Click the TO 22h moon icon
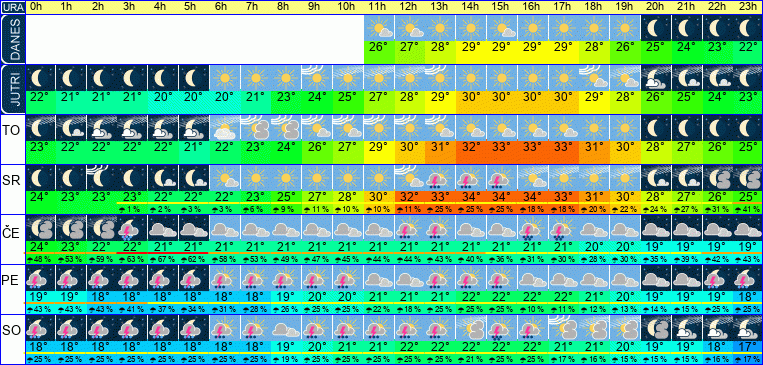Viewport: 763px width, 365px height. pos(717,128)
